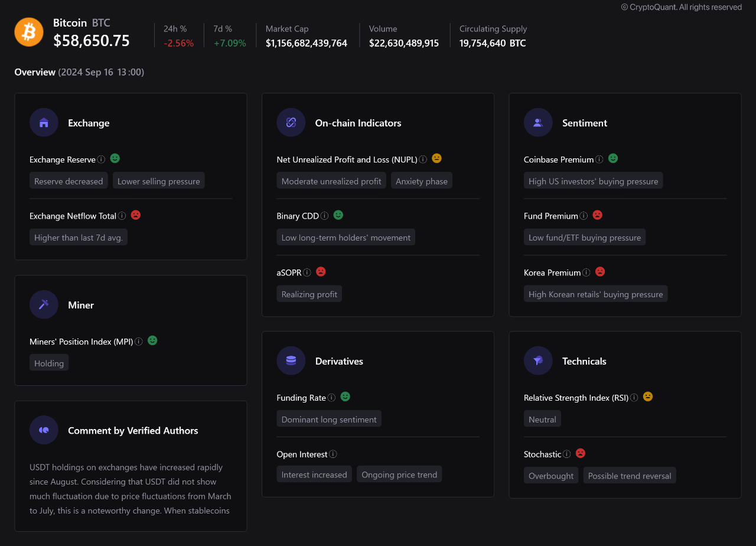756x546 pixels.
Task: Click the red sad face next to Fund Premium
Action: (x=598, y=215)
